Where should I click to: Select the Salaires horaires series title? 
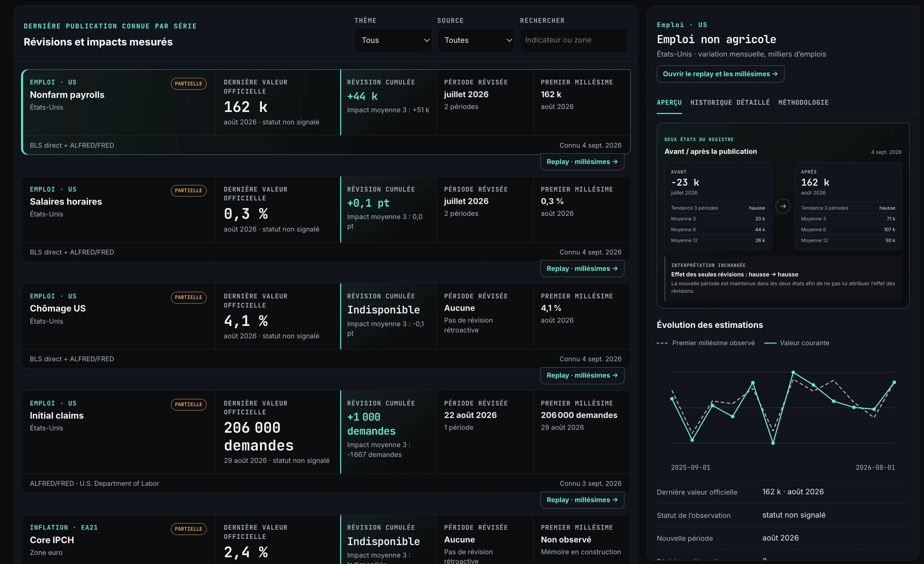click(66, 201)
